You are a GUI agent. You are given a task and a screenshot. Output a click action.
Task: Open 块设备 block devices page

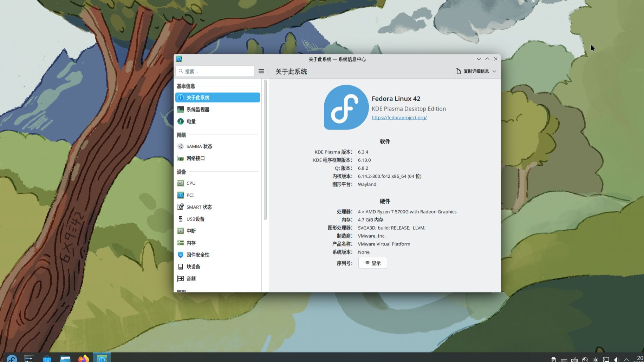coord(217,267)
